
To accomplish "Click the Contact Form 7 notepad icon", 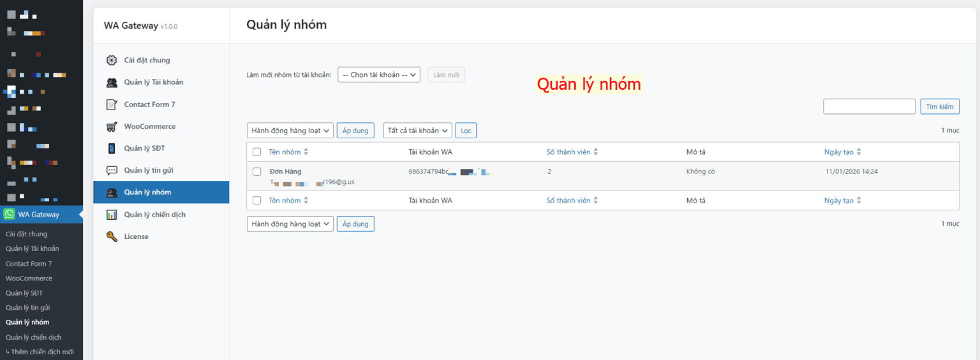I will click(112, 104).
